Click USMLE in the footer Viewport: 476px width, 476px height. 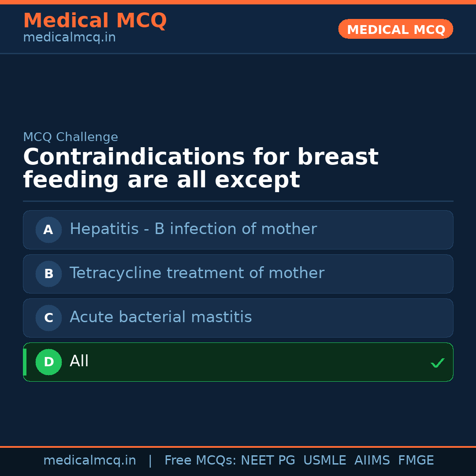324,461
